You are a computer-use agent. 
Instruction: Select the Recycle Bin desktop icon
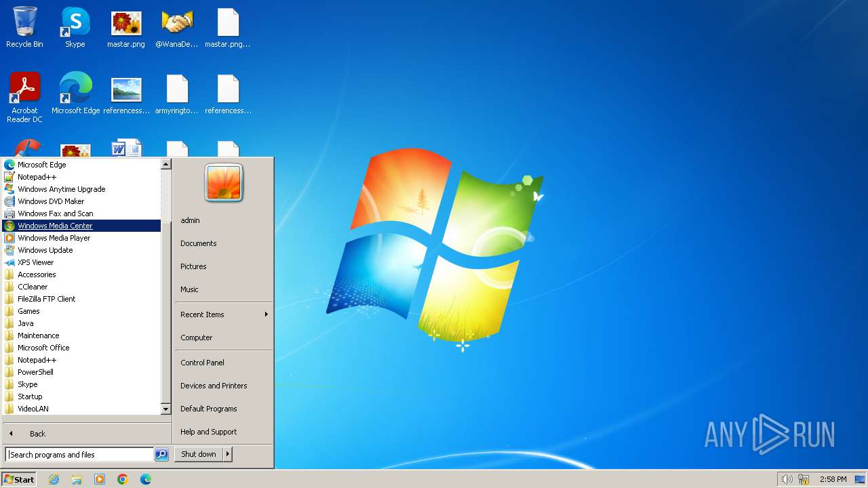click(24, 27)
